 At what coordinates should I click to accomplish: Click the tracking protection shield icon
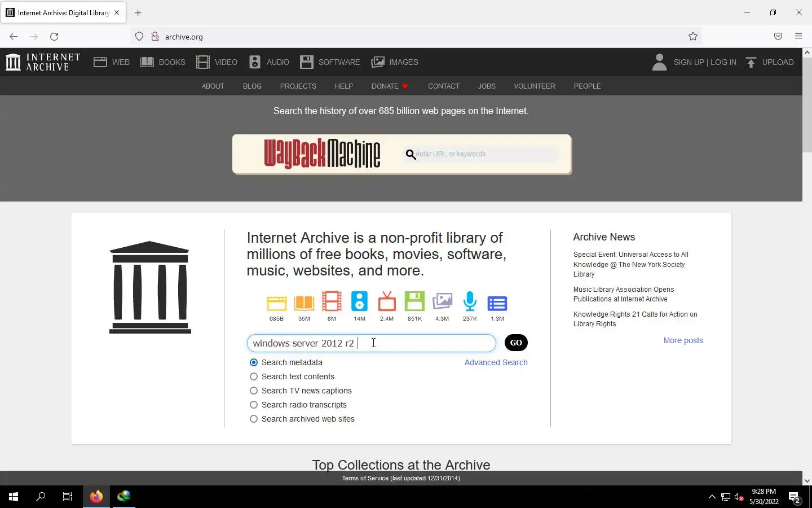tap(139, 37)
